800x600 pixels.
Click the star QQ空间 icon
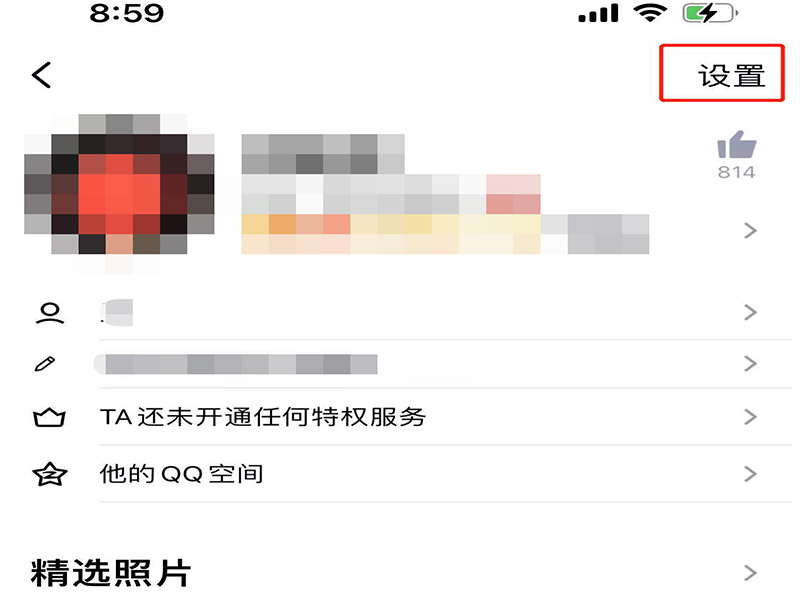pos(49,474)
